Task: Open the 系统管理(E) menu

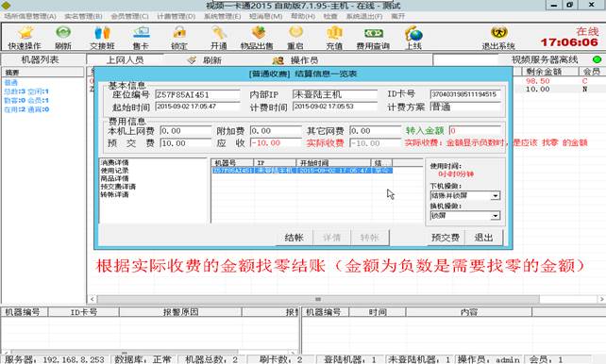Action: coord(222,16)
